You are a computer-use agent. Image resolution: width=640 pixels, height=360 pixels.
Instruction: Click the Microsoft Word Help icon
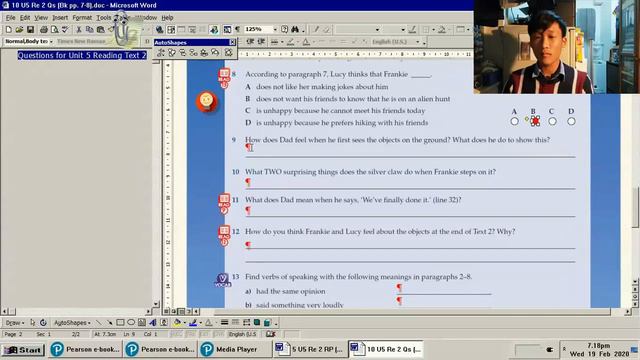(284, 29)
